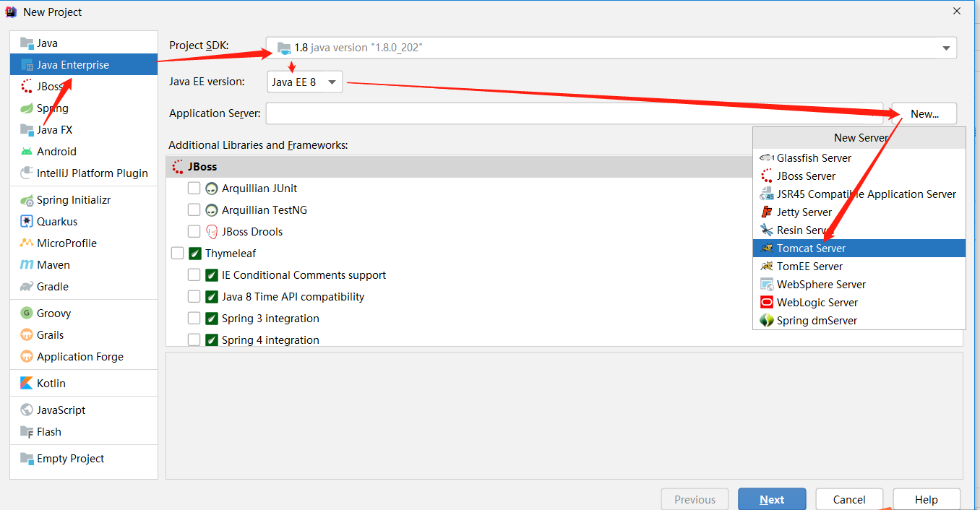Select the JBoss frameworks group header

(459, 167)
